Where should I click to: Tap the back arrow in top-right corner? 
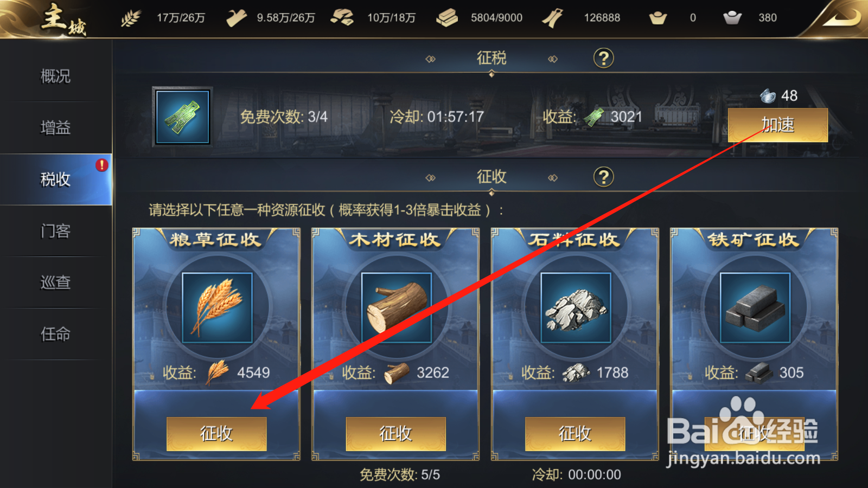841,18
